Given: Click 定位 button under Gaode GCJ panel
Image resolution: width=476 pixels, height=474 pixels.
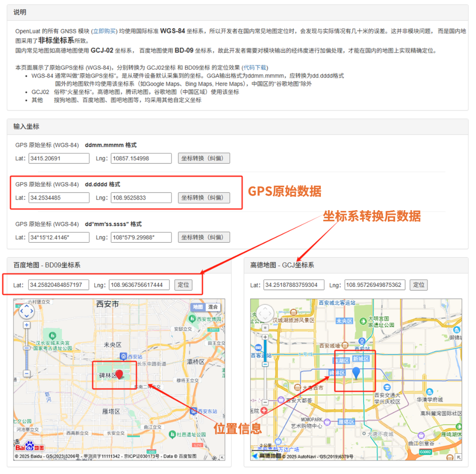Looking at the screenshot, I should [x=419, y=285].
